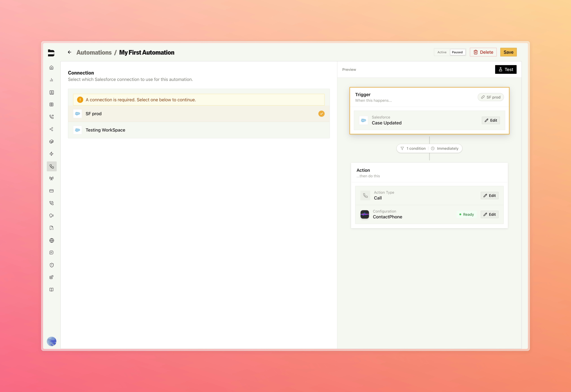
Task: Open the shield security sidebar icon
Action: point(52,265)
